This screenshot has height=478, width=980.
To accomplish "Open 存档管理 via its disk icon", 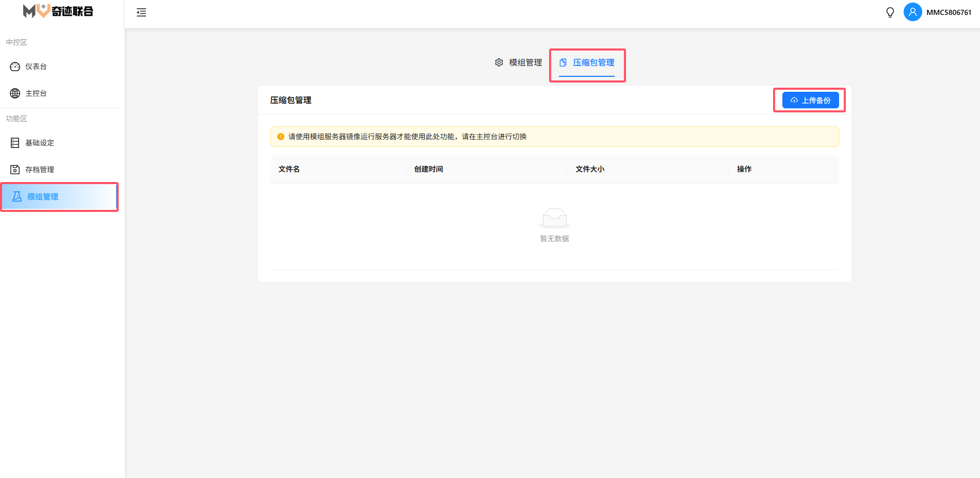I will [15, 170].
